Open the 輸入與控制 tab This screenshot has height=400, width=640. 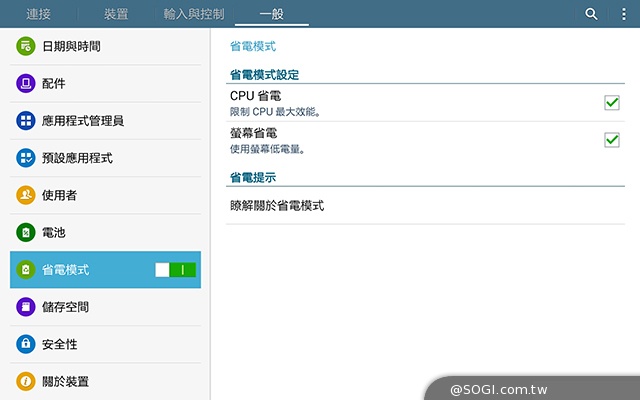pos(194,14)
